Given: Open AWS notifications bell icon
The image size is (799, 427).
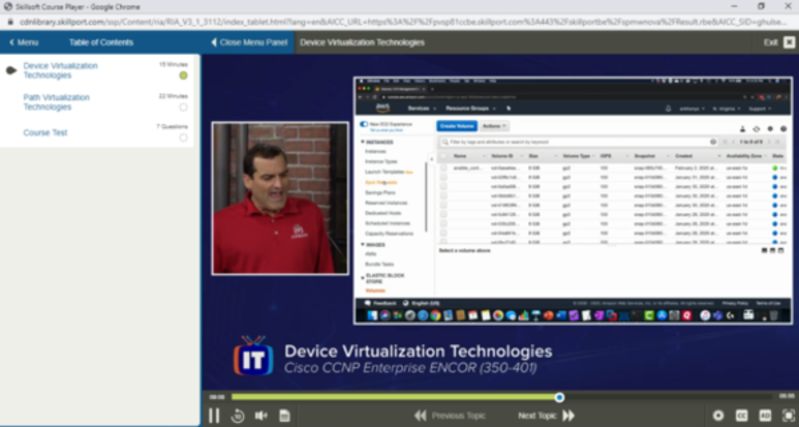Looking at the screenshot, I should tap(668, 109).
